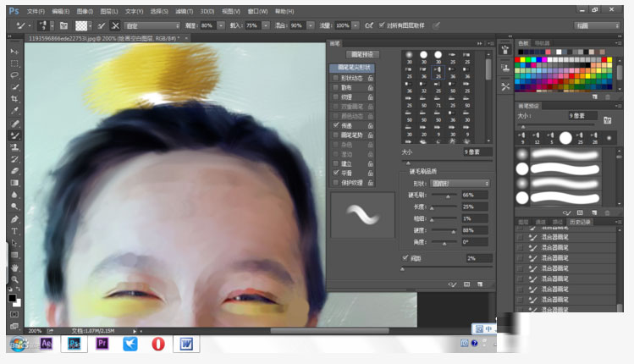Screen dimensions: 634x364
Task: Select the Zoom tool in toolbox
Action: 14,279
